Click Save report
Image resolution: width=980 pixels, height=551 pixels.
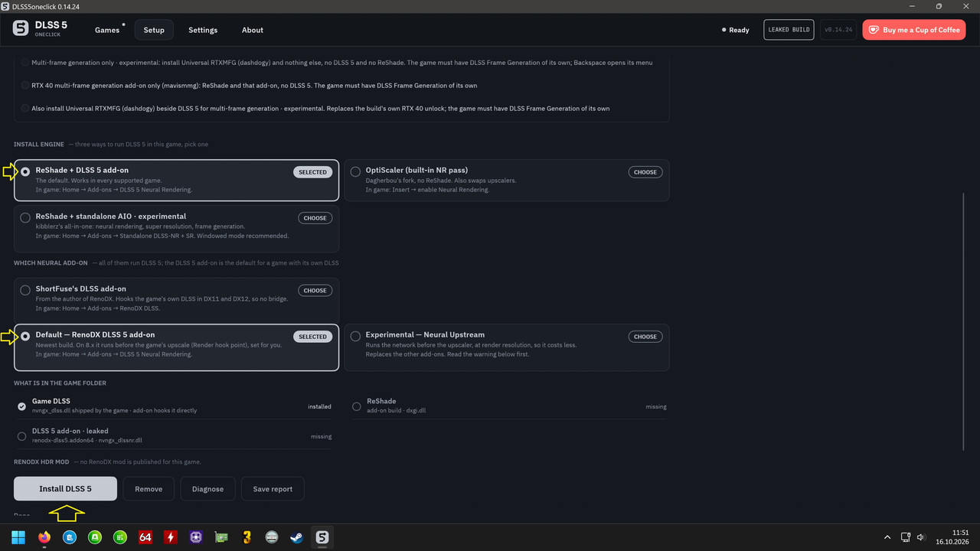273,489
